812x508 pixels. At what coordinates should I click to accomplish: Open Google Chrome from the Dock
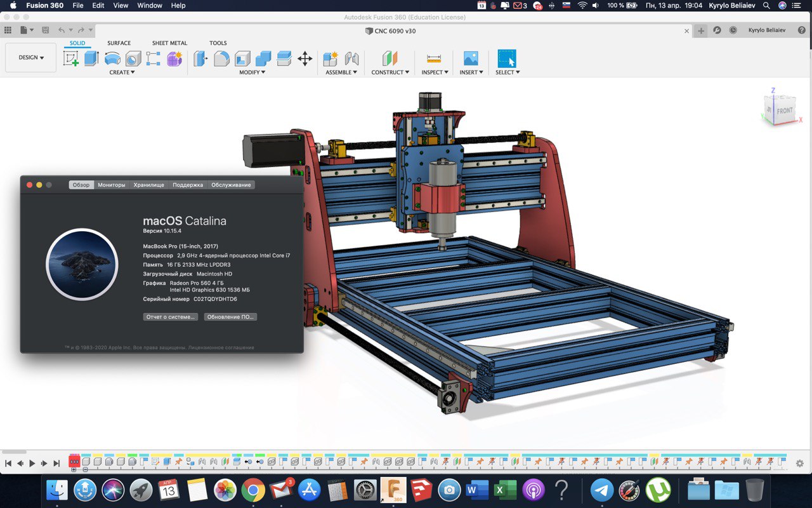[252, 490]
